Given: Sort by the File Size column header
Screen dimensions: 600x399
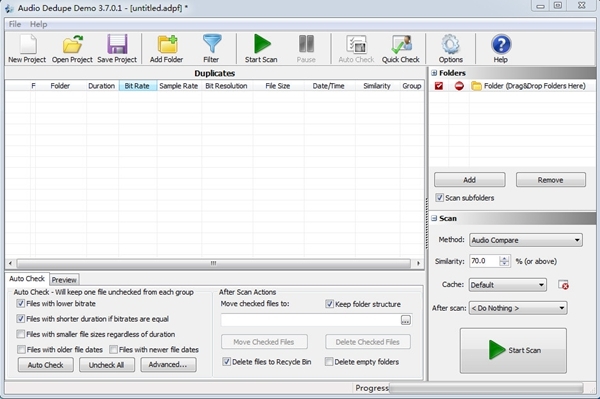Looking at the screenshot, I should click(278, 86).
